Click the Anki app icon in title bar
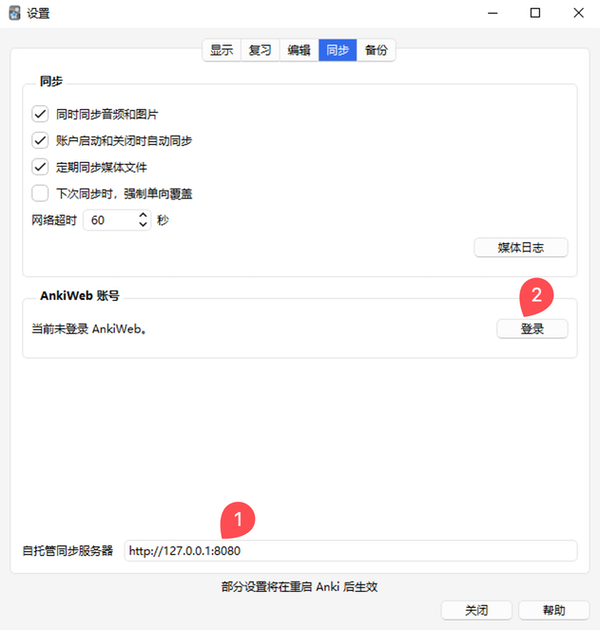 tap(14, 13)
